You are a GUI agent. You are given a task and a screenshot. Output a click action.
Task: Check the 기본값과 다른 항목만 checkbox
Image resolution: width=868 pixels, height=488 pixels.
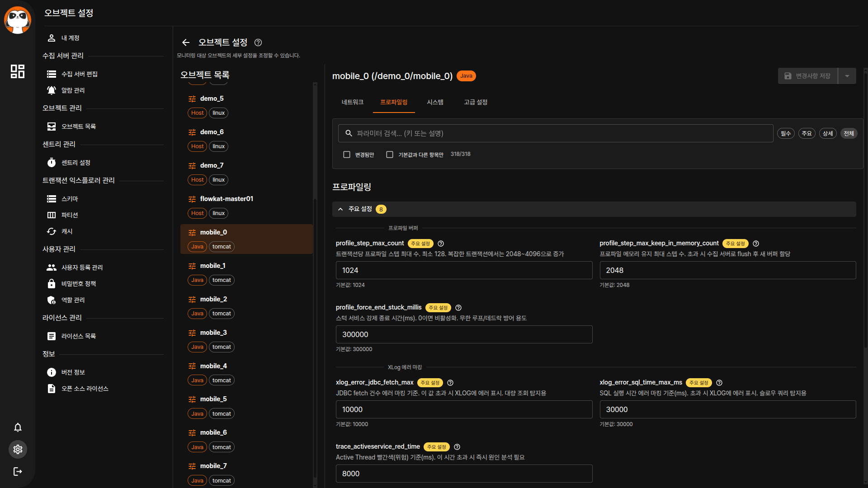pos(390,155)
